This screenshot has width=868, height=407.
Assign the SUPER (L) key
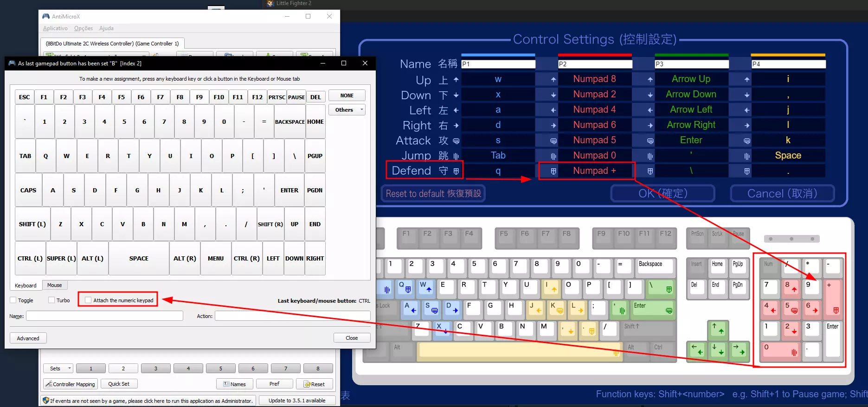(x=61, y=259)
